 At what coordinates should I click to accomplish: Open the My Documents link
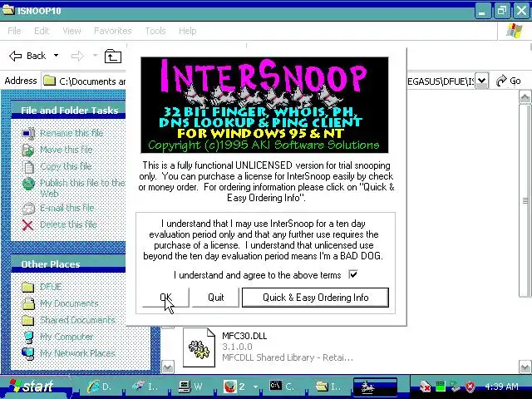click(69, 303)
